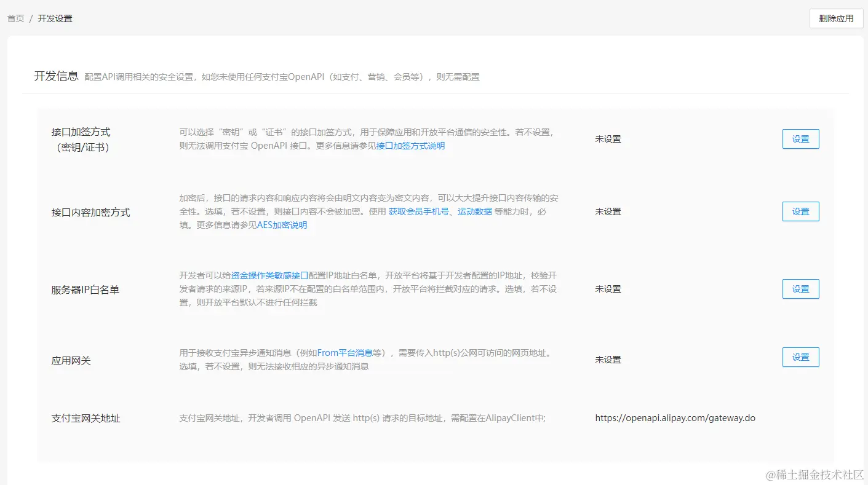The height and width of the screenshot is (485, 868).
Task: Click 设置 for 应用网关
Action: coord(800,357)
